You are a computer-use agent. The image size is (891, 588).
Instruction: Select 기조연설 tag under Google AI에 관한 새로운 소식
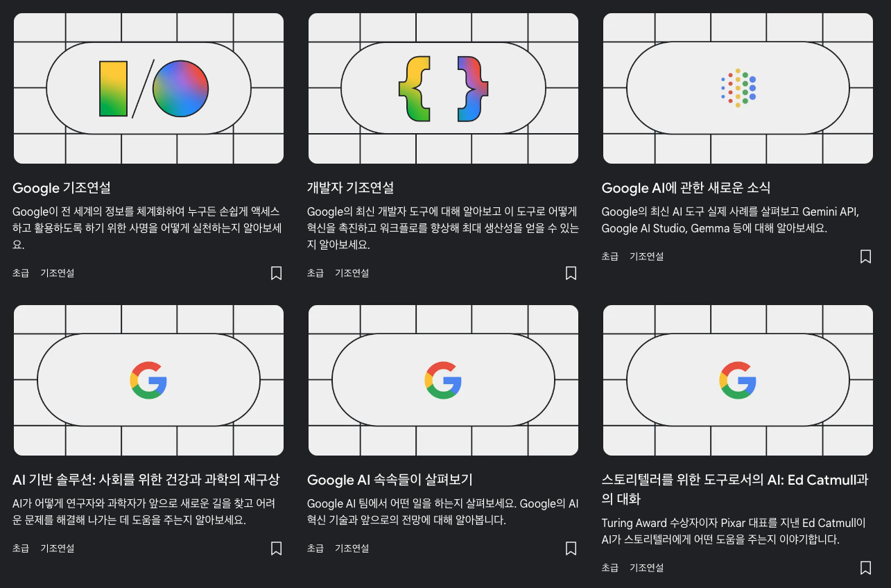point(646,257)
